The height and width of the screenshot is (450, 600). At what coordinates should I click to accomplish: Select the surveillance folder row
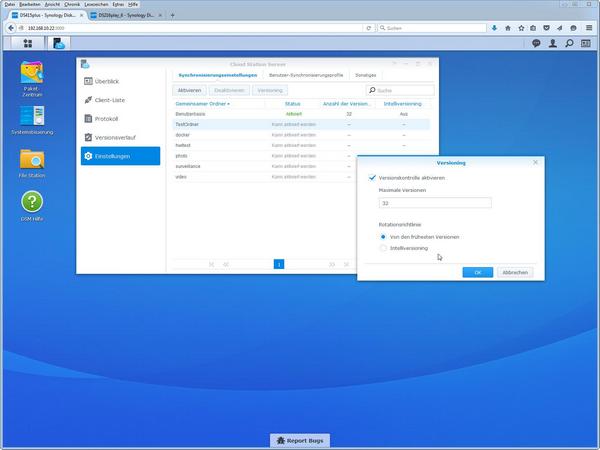[264, 166]
